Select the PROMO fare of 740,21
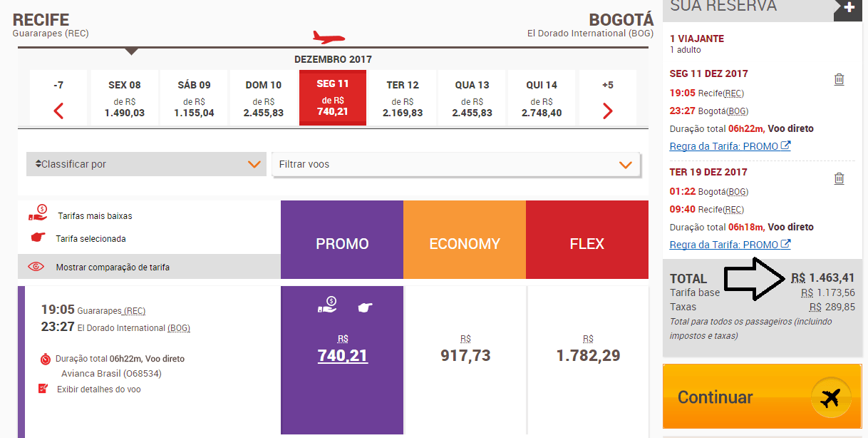868x438 pixels. [x=342, y=355]
